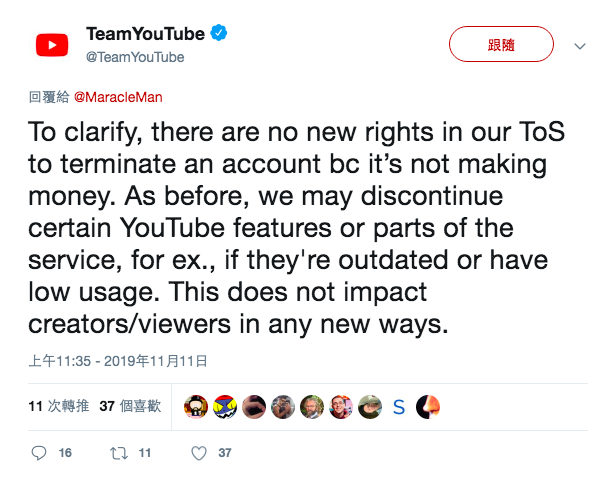Follow TeamYouTube with the 跟隨 button
This screenshot has width=609, height=479.
501,44
